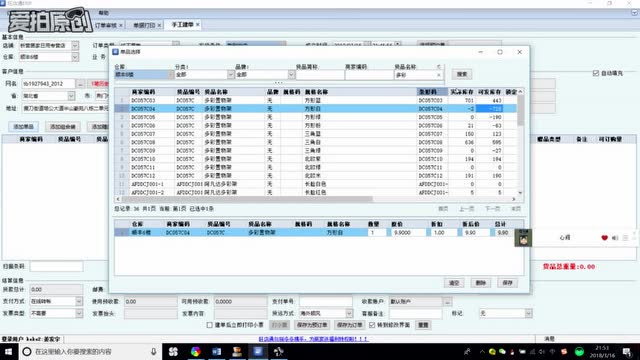Click the 搜索 search button in product dialog
This screenshot has width=640, height=360.
[462, 74]
